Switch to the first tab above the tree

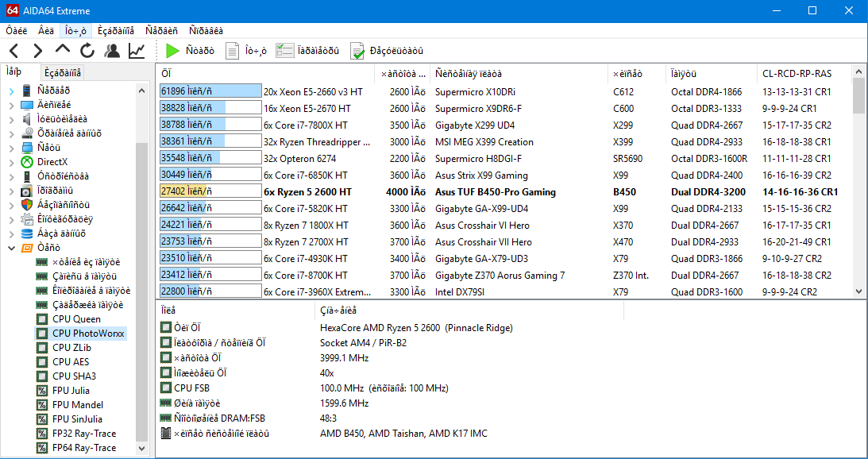[21, 71]
